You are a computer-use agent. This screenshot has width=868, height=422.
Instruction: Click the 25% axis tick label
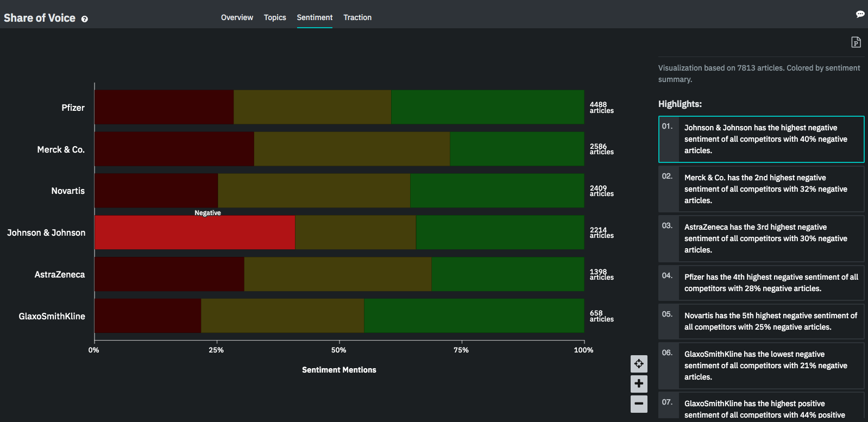click(216, 350)
